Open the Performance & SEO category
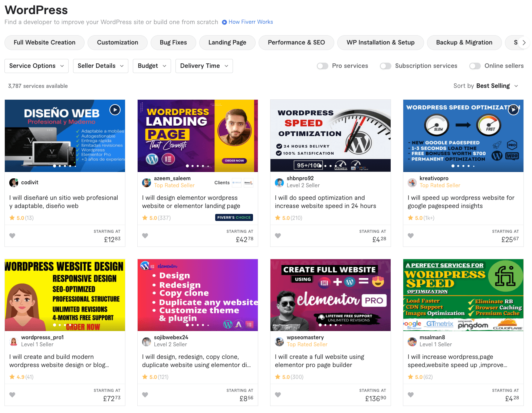 tap(296, 43)
